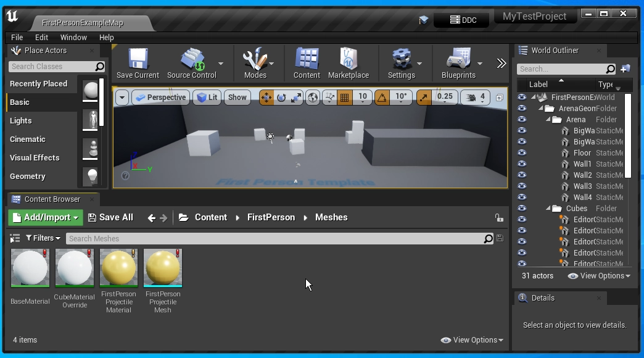Open Content Browser View Options
The height and width of the screenshot is (358, 644).
(472, 340)
